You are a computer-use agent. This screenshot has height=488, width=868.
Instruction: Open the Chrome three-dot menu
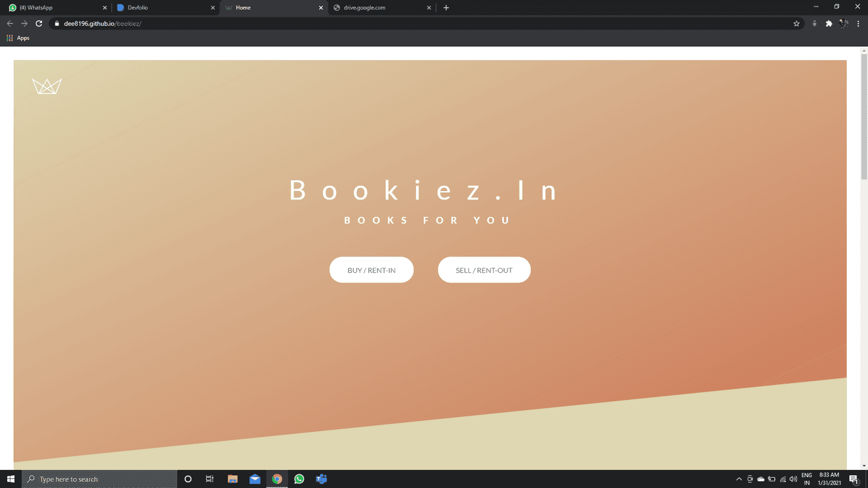click(x=858, y=23)
